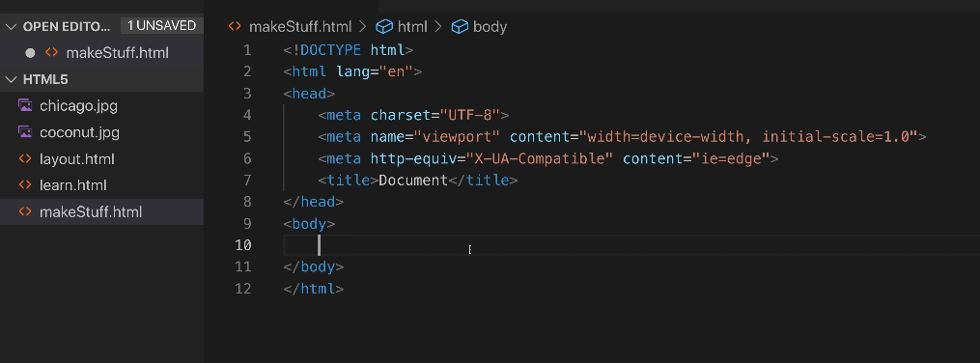Click the empty line 10 inside body
The height and width of the screenshot is (363, 980).
[631, 245]
